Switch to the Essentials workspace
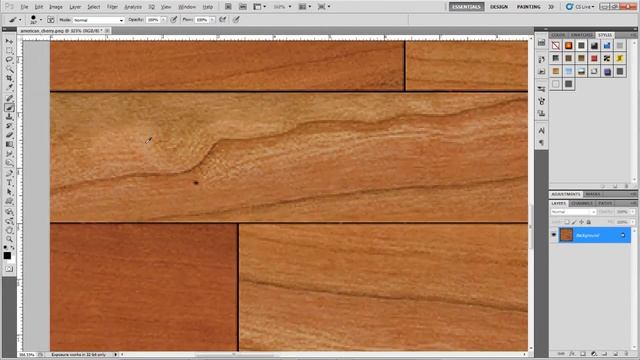 tap(466, 7)
